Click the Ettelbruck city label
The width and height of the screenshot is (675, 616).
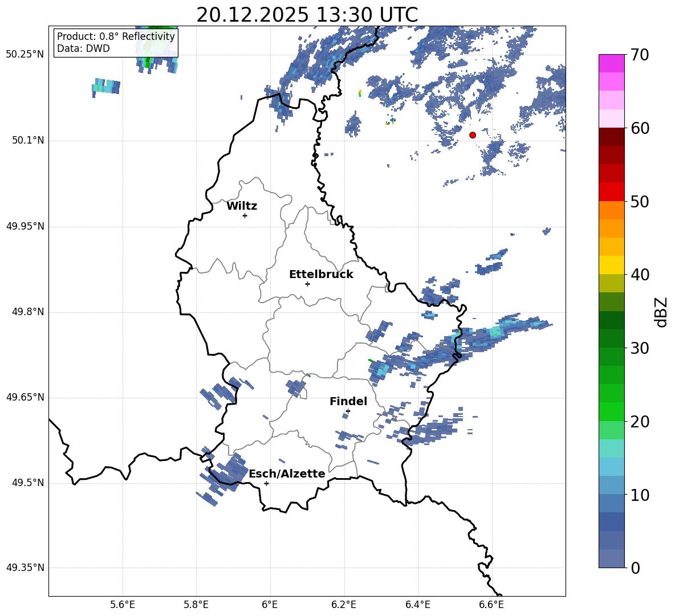pyautogui.click(x=321, y=275)
